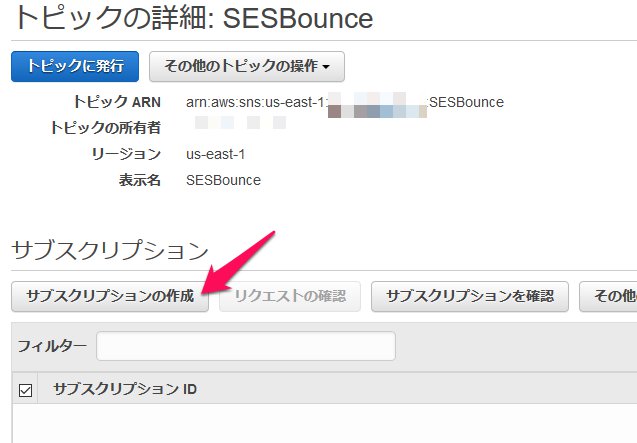Click the リクエストの確認 button
Image resolution: width=637 pixels, height=443 pixels.
[x=289, y=296]
